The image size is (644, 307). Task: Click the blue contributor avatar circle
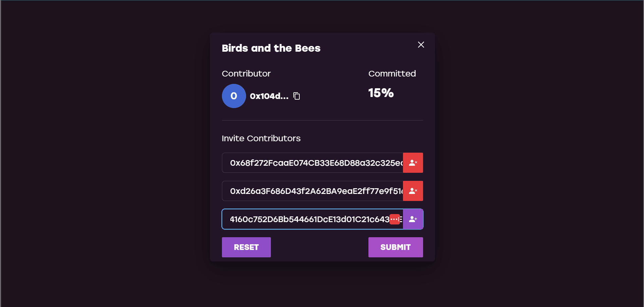tap(234, 96)
